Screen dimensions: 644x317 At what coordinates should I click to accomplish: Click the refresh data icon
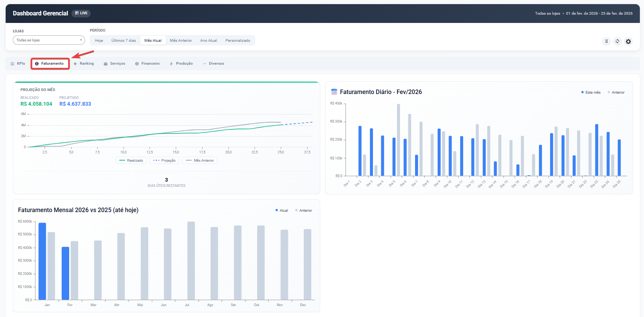pos(617,41)
